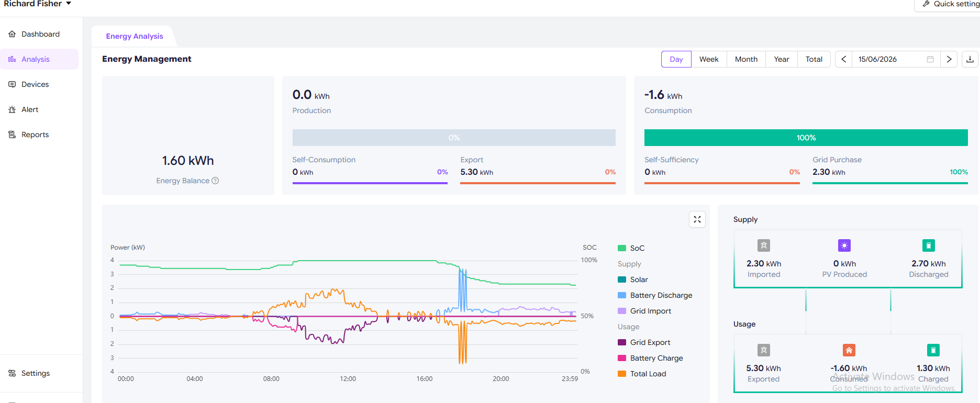Toggle Battery Discharge legend entry

[655, 295]
